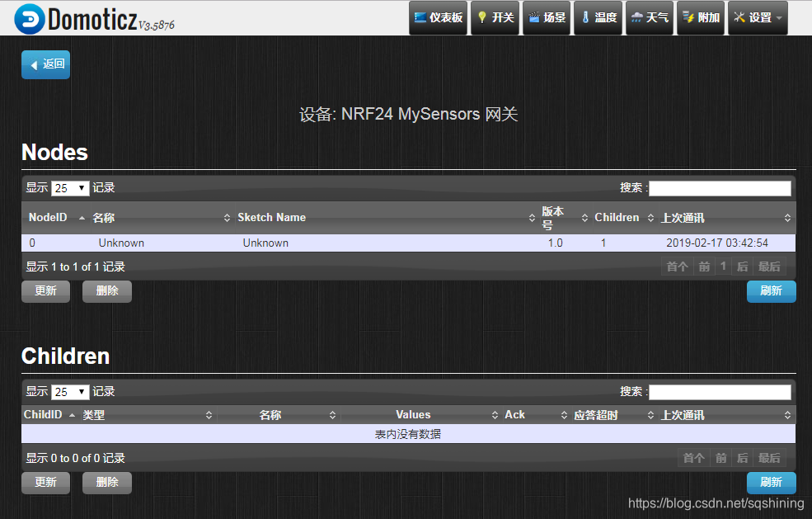Sort Nodes table by NodeID
The height and width of the screenshot is (519, 812).
[56, 218]
